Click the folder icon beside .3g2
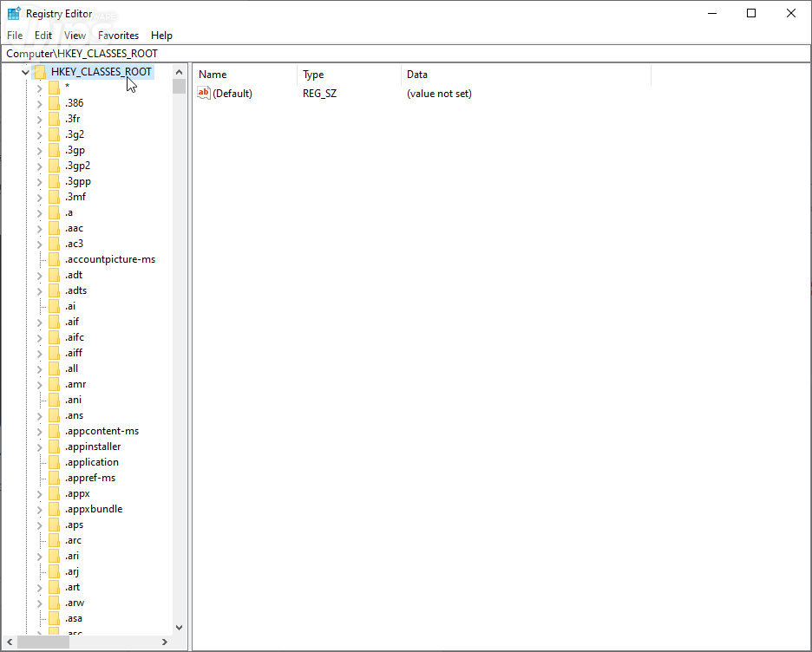Screen dimensions: 812x652 [54, 134]
